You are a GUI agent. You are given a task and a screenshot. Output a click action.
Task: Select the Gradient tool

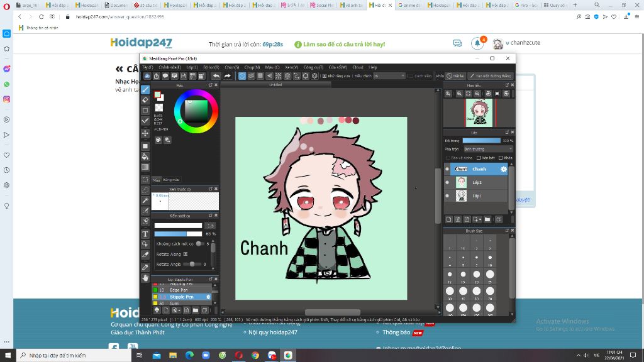(145, 167)
